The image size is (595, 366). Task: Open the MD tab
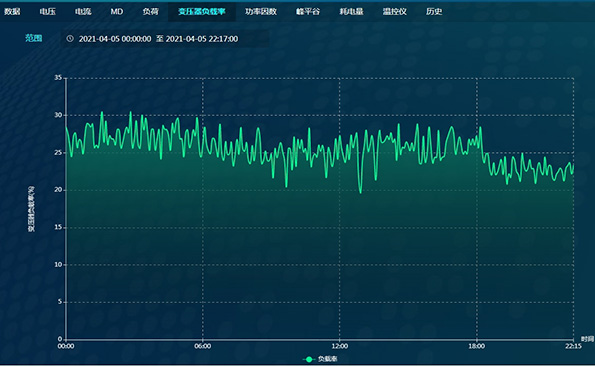117,11
